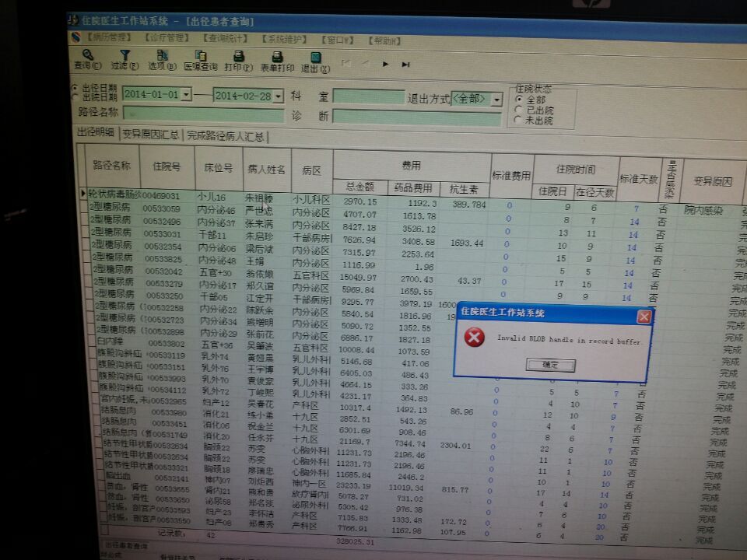Click the total amount cell 23233.19
The width and height of the screenshot is (747, 560).
[353, 485]
